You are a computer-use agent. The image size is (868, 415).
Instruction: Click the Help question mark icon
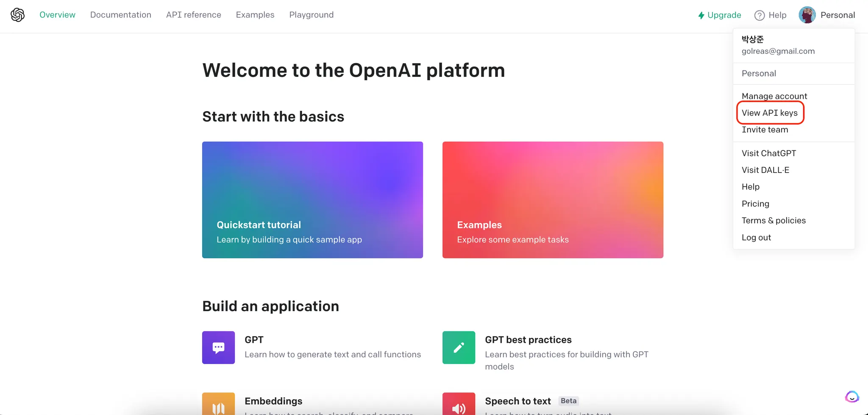tap(759, 15)
